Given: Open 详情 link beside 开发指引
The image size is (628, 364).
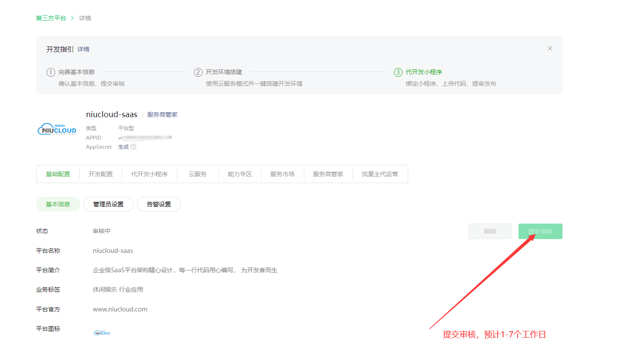Looking at the screenshot, I should click(x=84, y=50).
